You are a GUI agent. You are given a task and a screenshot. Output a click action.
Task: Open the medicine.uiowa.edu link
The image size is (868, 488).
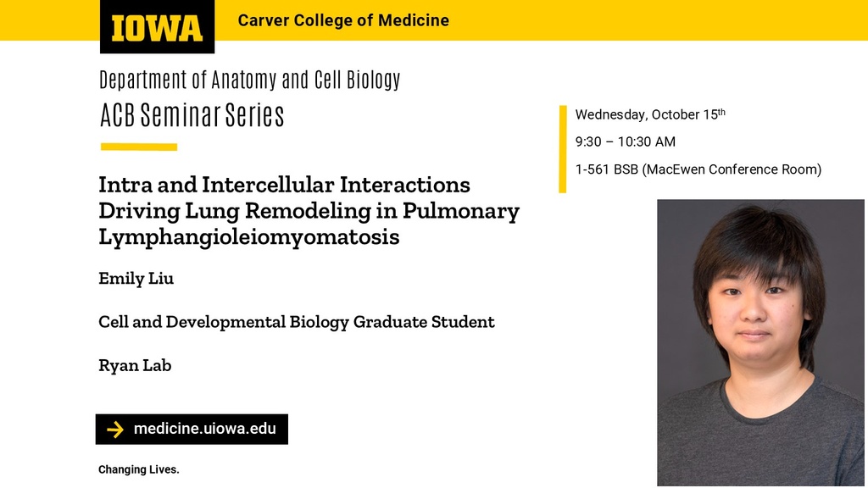(x=204, y=429)
